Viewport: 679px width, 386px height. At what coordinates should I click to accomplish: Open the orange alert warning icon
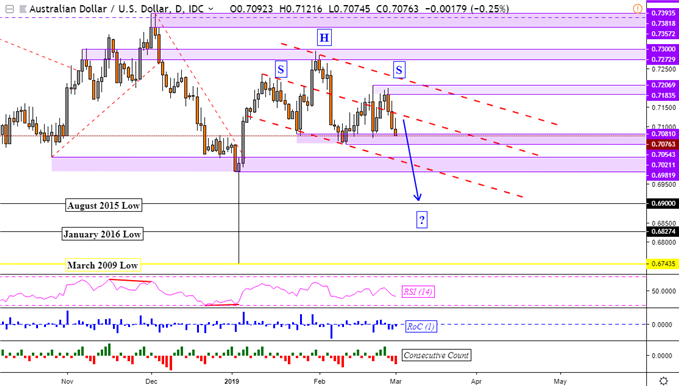(x=637, y=9)
